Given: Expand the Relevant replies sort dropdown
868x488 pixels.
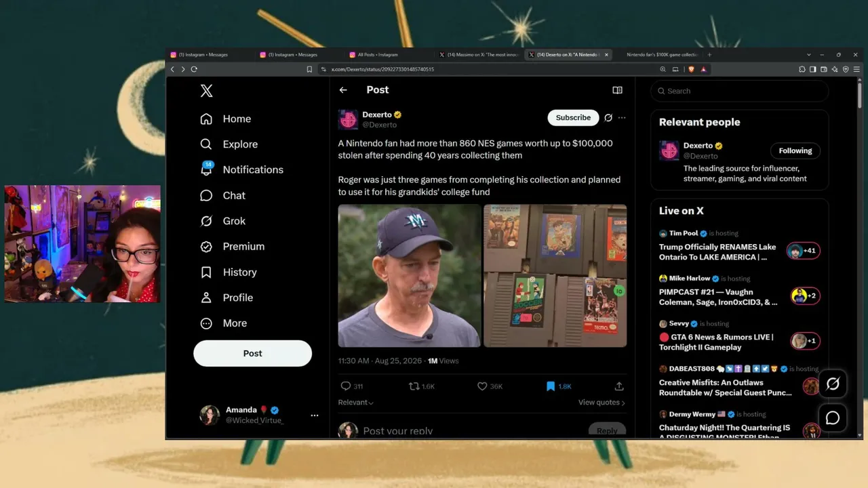Looking at the screenshot, I should click(356, 403).
